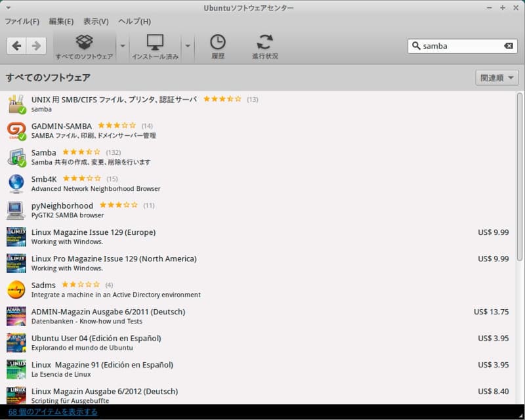Select the pyNeighborhood entry title

click(x=62, y=205)
